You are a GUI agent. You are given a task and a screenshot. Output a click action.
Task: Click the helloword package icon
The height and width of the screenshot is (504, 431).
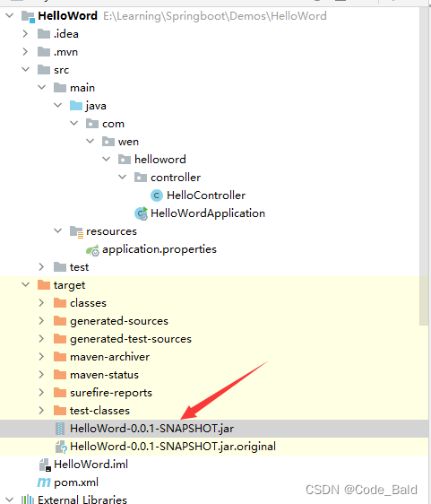[x=125, y=159]
